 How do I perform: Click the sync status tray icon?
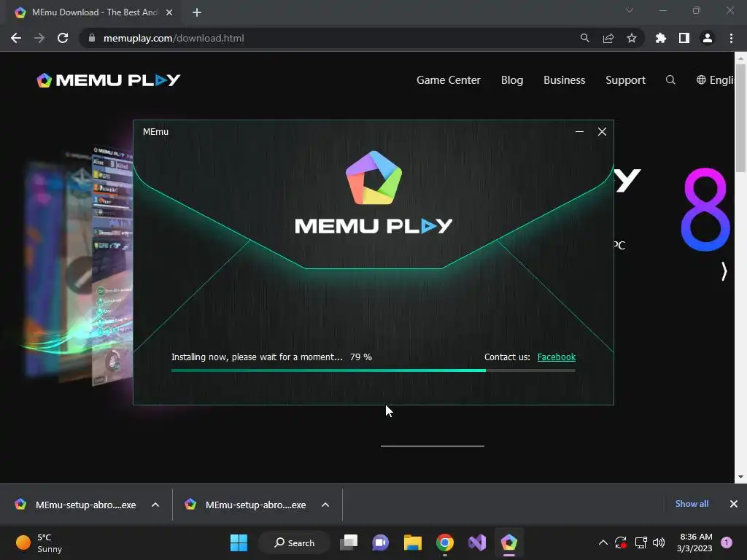click(621, 542)
